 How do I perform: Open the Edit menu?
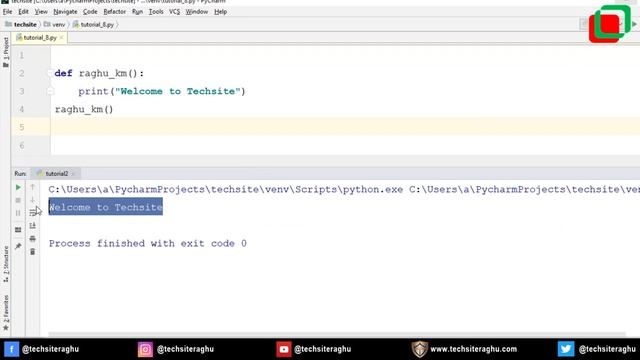(23, 12)
